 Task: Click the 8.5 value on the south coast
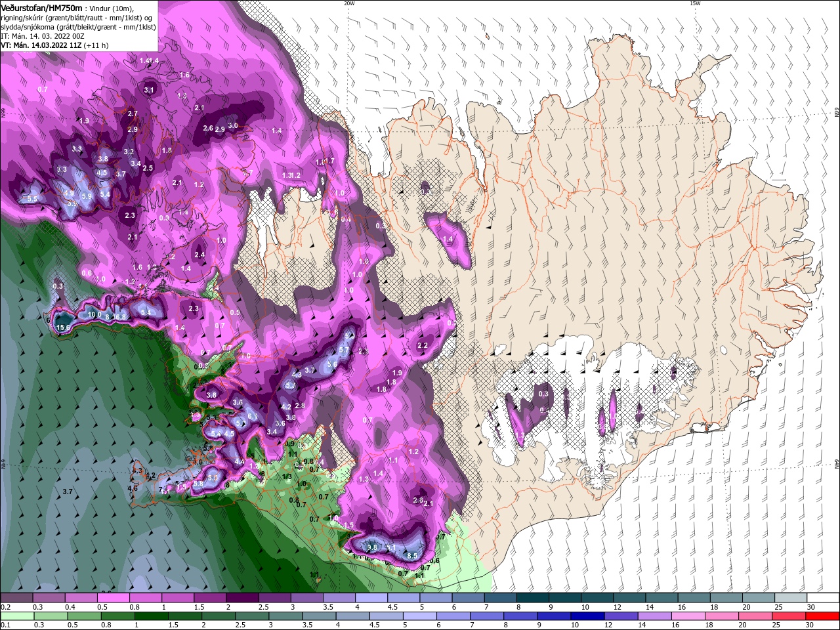point(412,556)
